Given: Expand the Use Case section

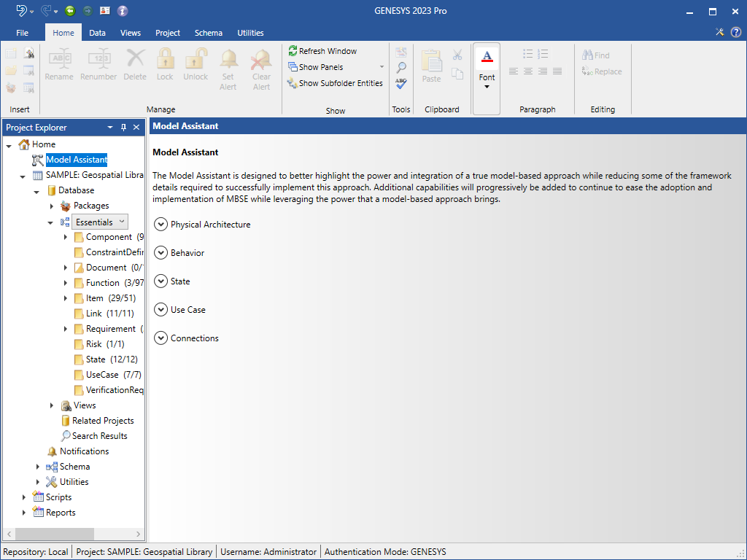Looking at the screenshot, I should (x=161, y=309).
